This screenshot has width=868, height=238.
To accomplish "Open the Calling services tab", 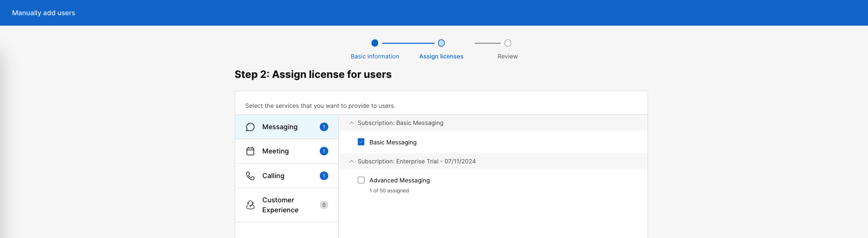I will pyautogui.click(x=273, y=176).
